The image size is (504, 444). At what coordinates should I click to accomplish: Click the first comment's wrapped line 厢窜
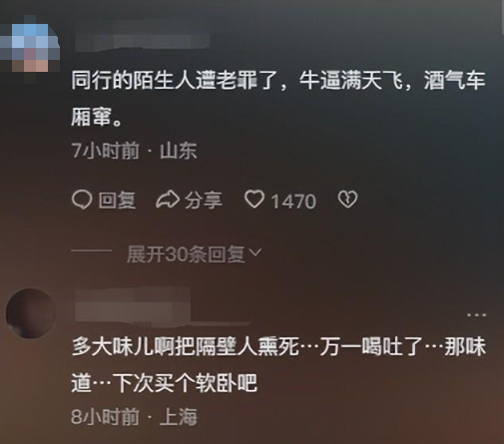[x=97, y=118]
